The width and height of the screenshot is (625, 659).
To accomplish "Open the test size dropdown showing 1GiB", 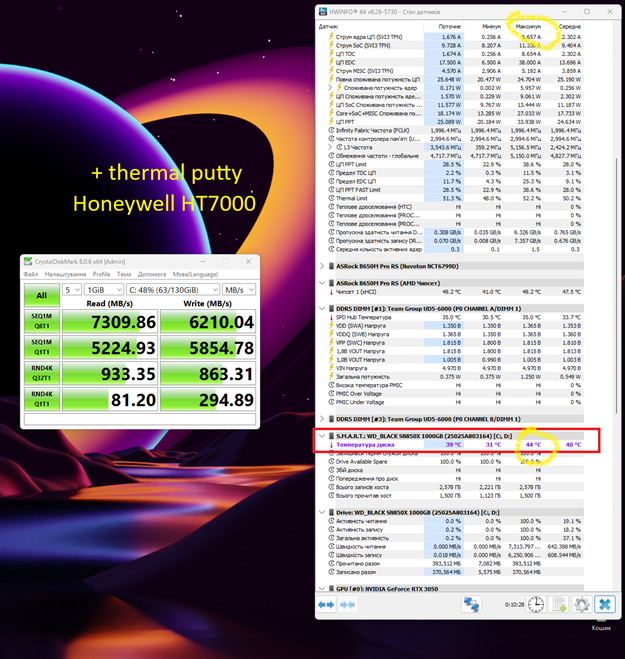I will click(104, 290).
